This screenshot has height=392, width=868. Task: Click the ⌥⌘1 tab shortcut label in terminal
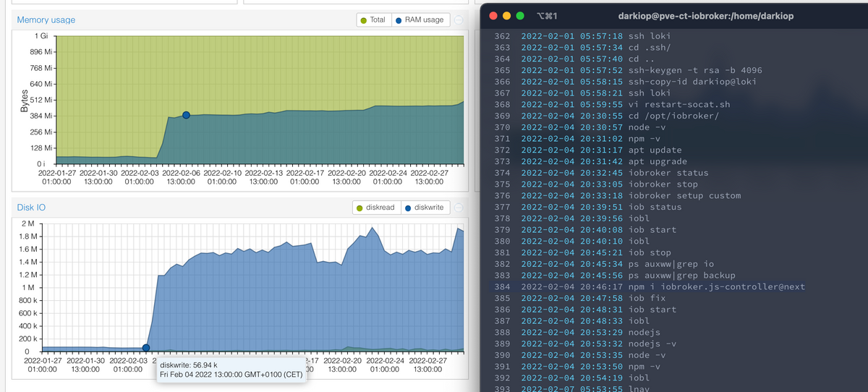tap(546, 15)
